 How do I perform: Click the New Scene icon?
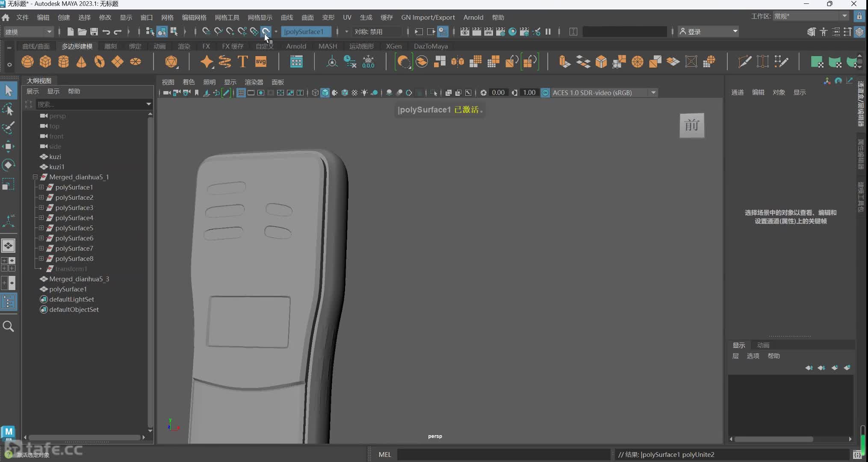click(71, 31)
